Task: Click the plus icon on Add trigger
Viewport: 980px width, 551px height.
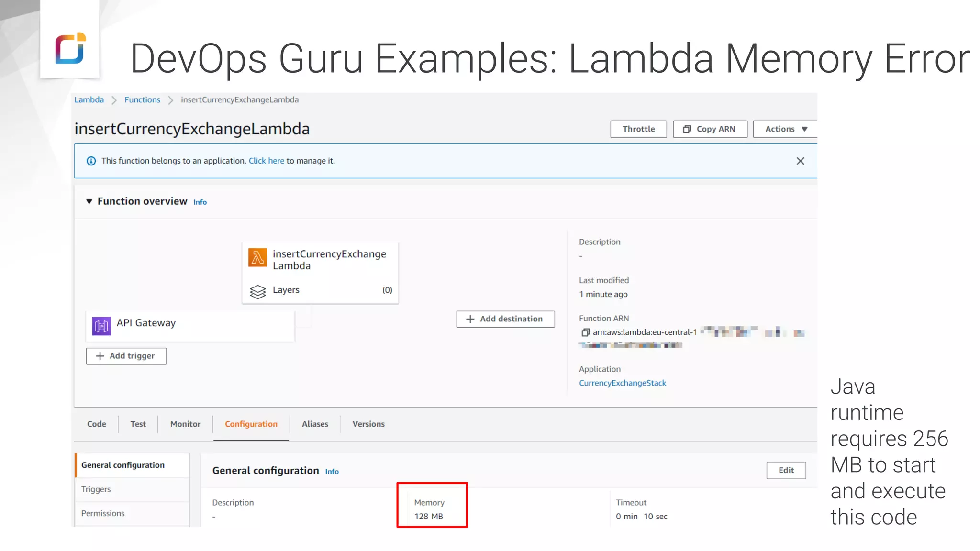Action: click(x=100, y=356)
